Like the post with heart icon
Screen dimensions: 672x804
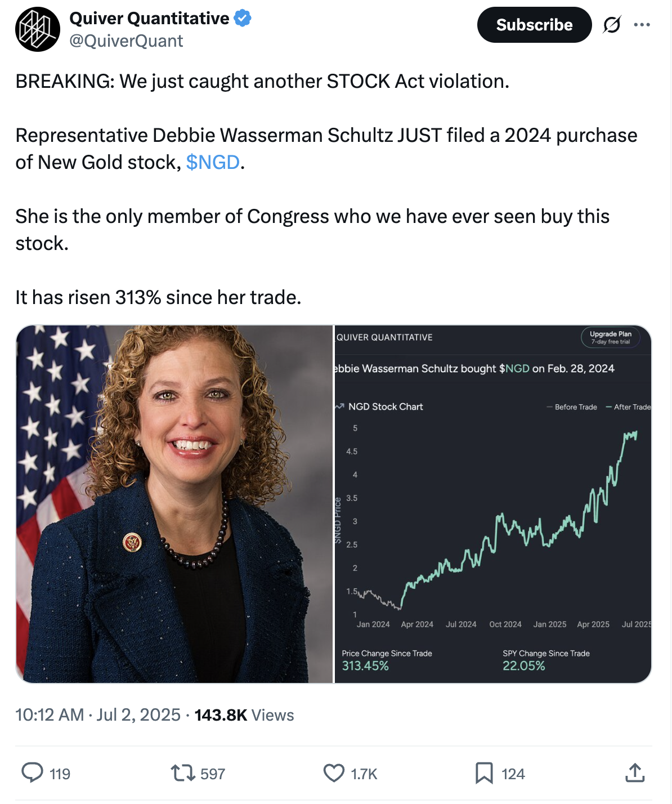point(334,773)
